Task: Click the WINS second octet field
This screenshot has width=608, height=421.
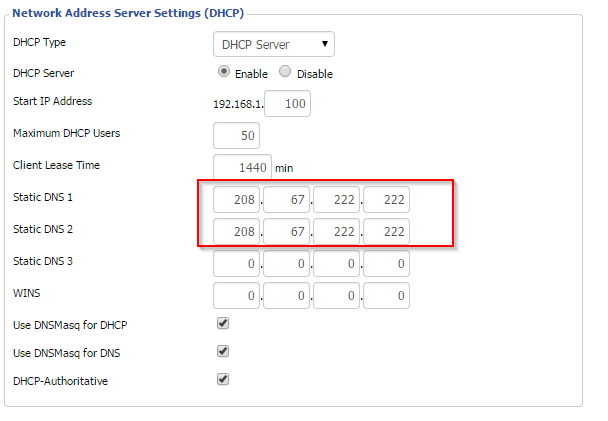Action: click(x=286, y=296)
